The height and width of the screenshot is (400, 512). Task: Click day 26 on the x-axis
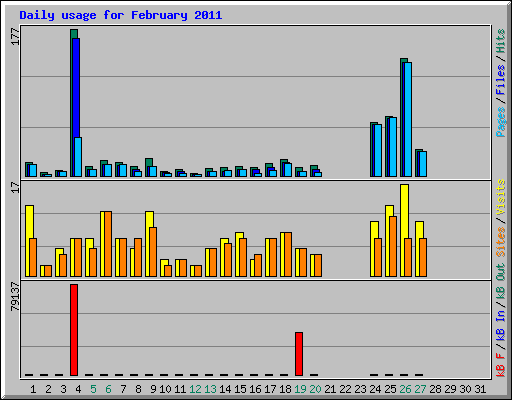(x=405, y=389)
